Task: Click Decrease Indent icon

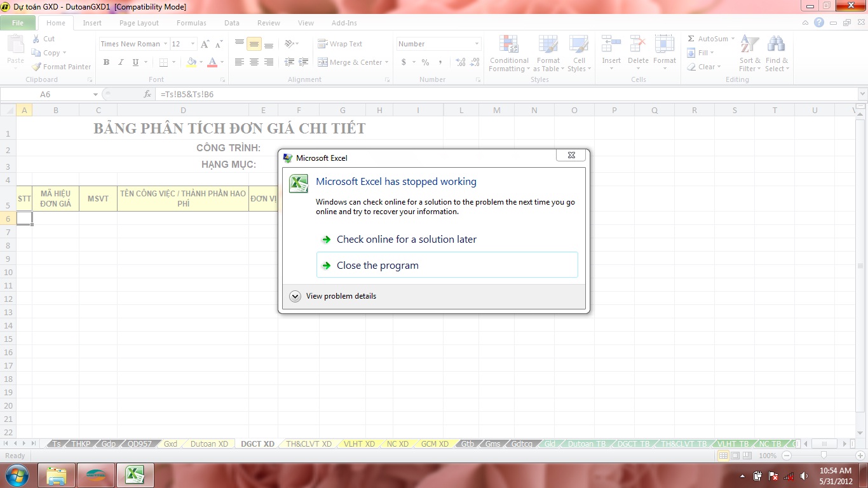Action: point(289,62)
